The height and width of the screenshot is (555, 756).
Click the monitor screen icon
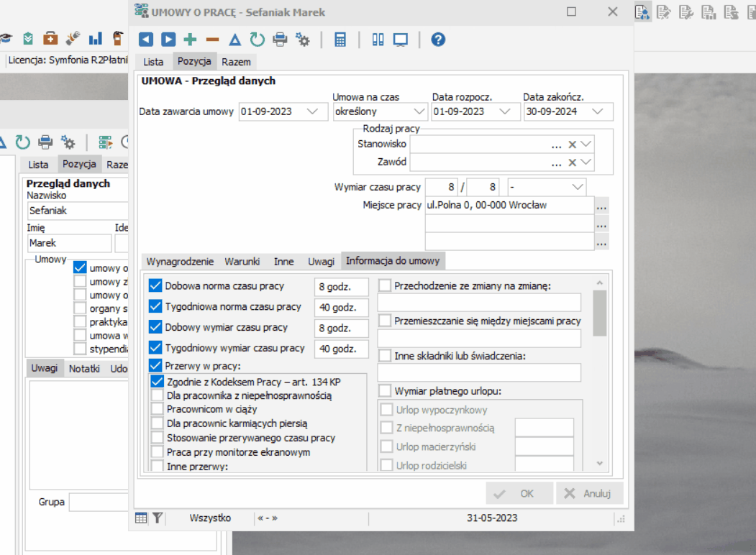point(401,40)
